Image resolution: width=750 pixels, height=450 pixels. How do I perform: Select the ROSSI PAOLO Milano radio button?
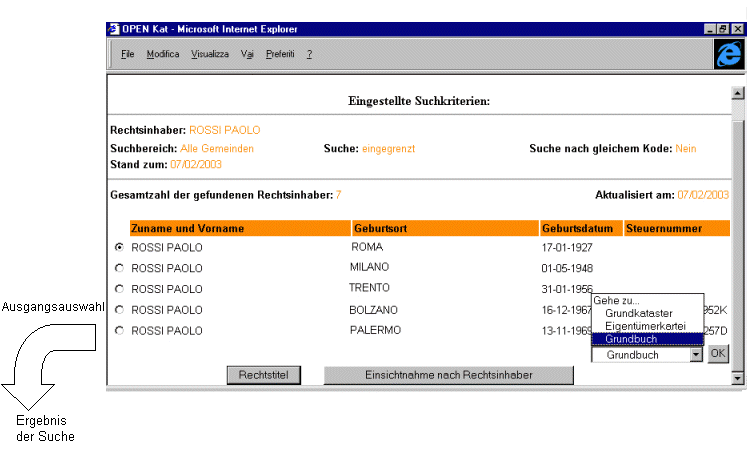tap(120, 268)
